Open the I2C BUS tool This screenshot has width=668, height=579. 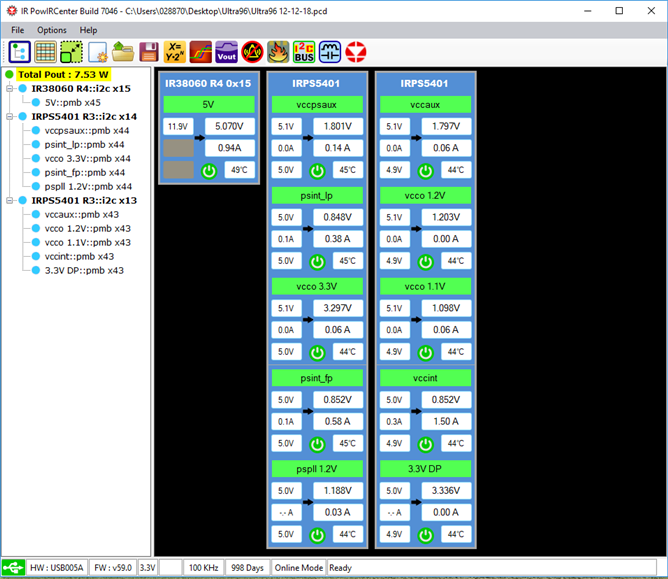tap(304, 52)
